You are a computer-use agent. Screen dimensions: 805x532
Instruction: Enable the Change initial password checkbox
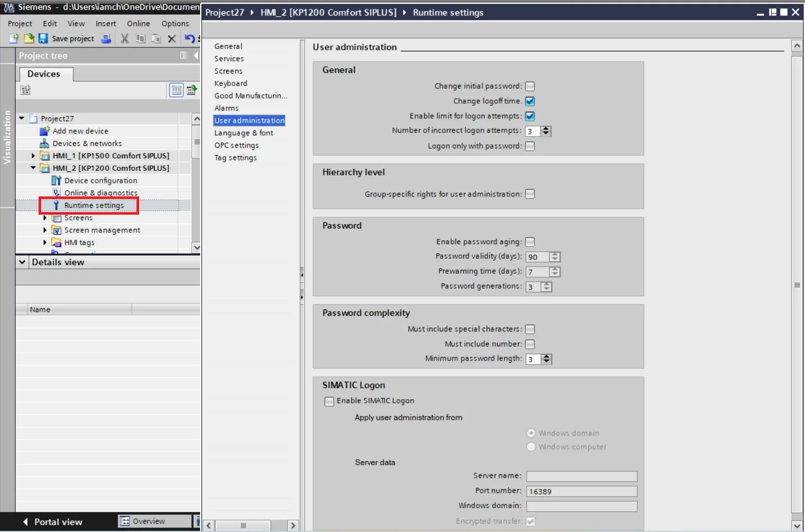530,86
